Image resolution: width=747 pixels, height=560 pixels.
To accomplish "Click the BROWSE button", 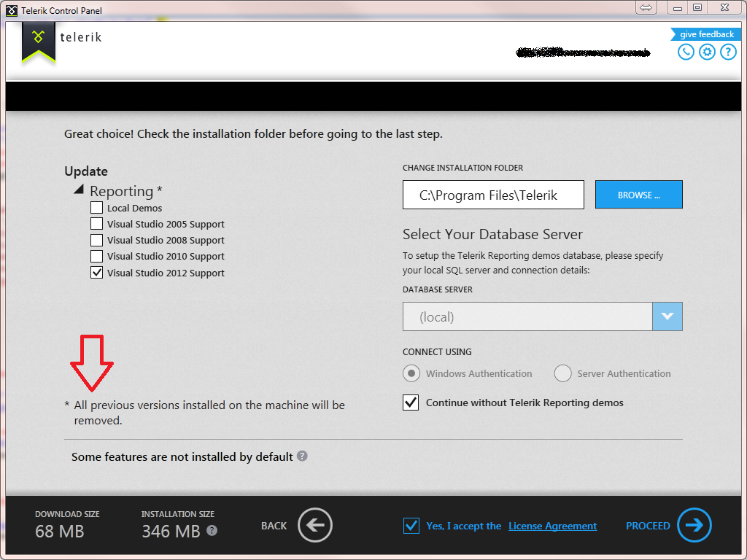I will pyautogui.click(x=639, y=194).
